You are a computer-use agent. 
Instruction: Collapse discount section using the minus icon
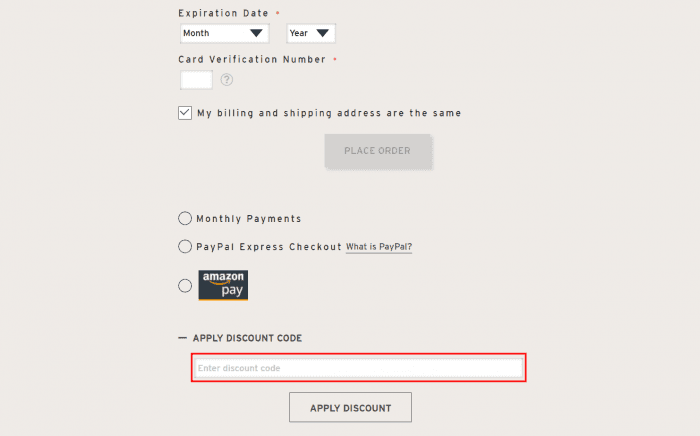(182, 338)
